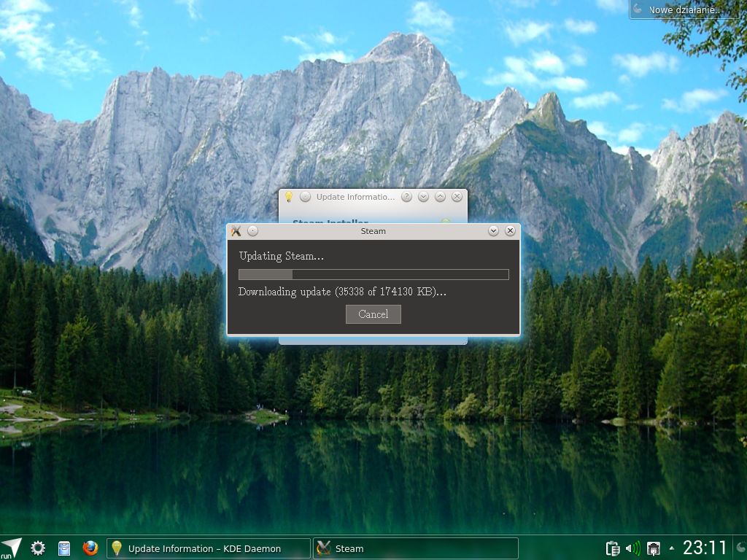Select the 'Downloading update' status text
The image size is (747, 560).
click(x=342, y=292)
